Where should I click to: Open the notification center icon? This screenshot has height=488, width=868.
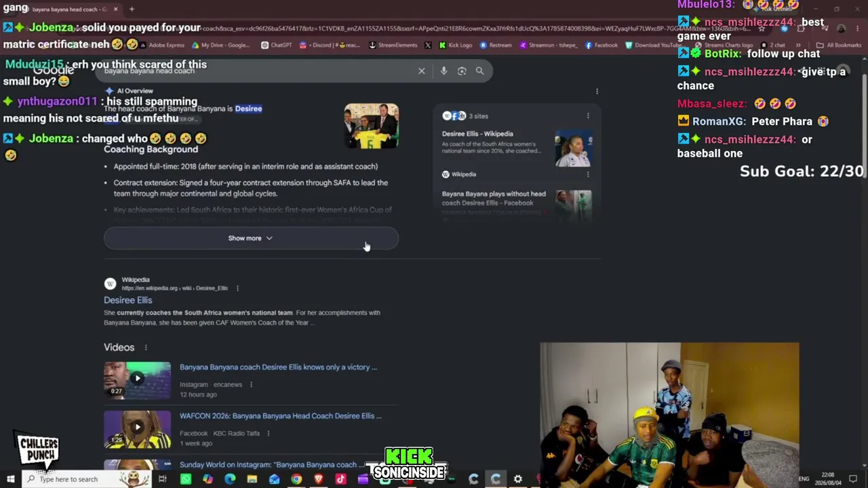(x=853, y=479)
